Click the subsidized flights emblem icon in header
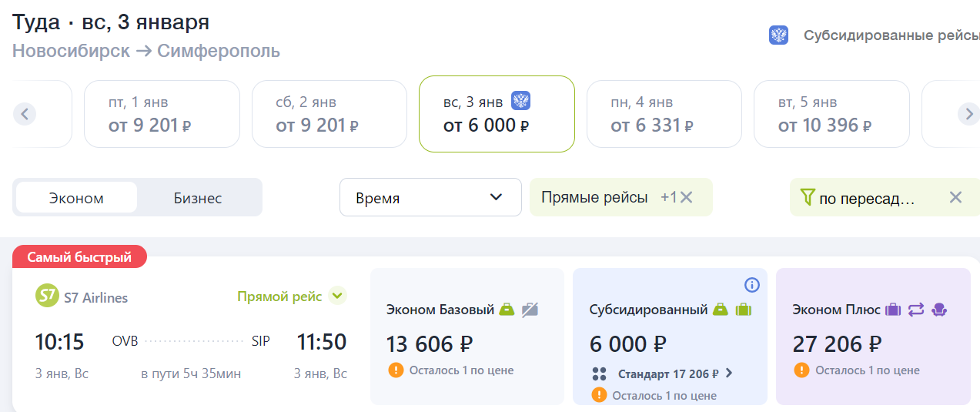 (x=778, y=35)
